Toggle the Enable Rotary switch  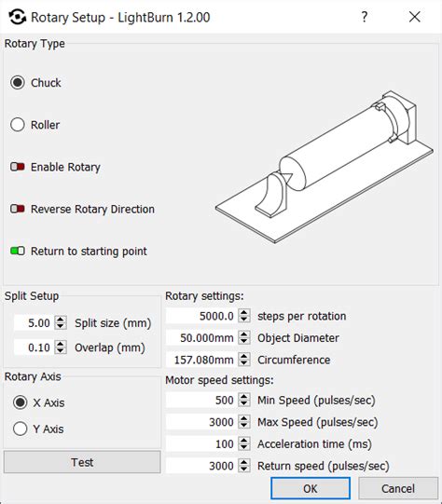(18, 167)
